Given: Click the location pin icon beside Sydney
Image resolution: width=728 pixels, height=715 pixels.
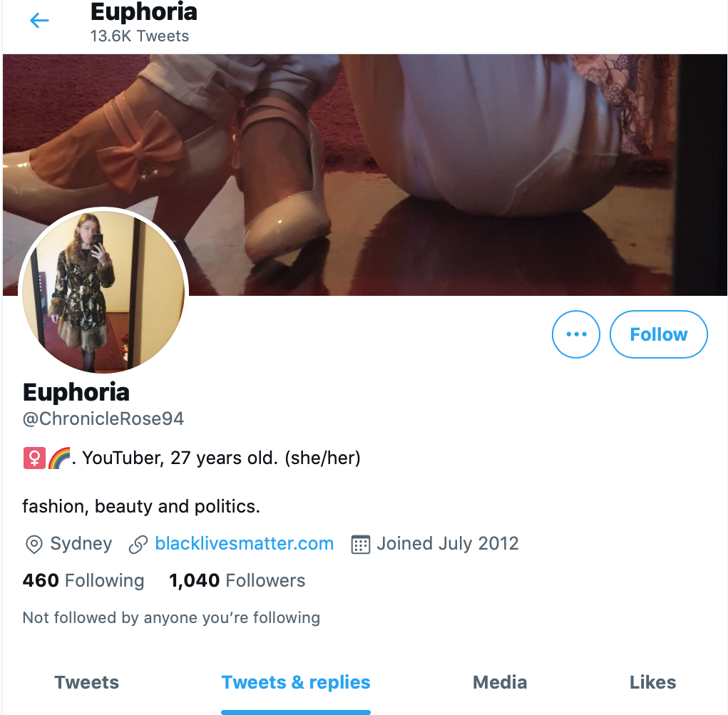Looking at the screenshot, I should [x=34, y=544].
